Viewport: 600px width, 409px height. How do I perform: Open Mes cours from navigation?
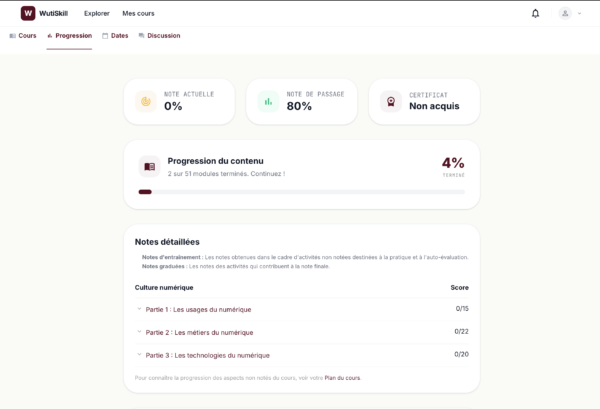coord(139,13)
